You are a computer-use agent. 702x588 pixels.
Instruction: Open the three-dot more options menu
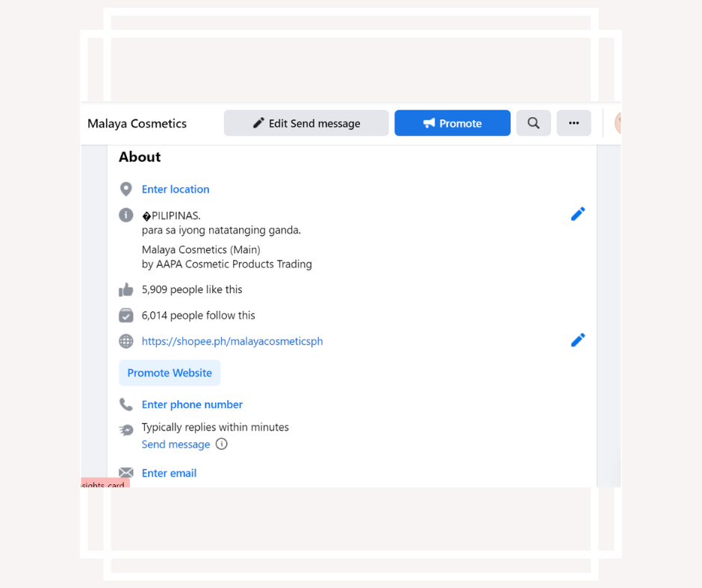tap(574, 123)
